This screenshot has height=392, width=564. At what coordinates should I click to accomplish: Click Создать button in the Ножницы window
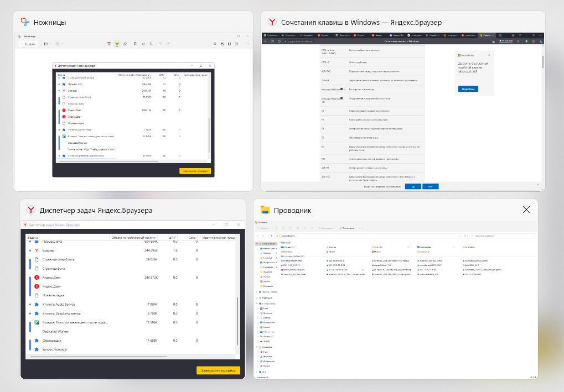28,44
